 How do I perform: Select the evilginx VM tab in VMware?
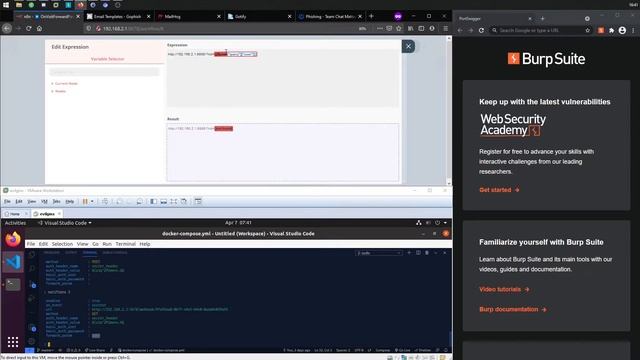[47, 214]
